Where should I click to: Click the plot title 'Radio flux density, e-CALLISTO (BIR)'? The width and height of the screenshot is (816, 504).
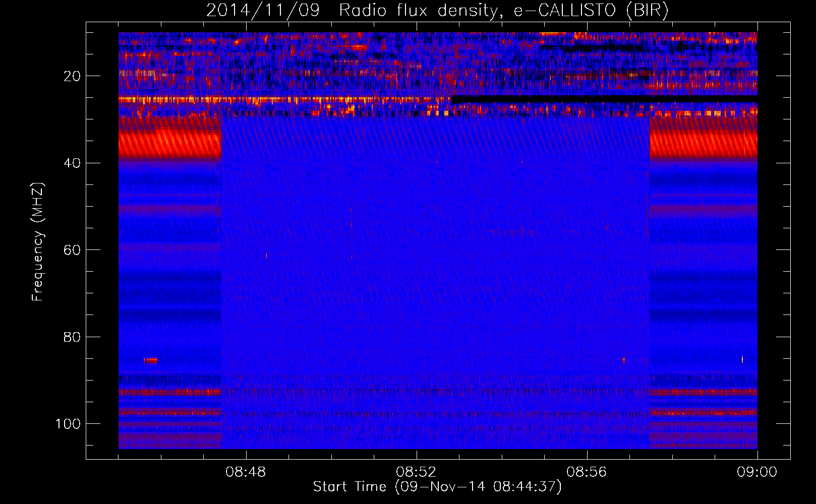click(x=504, y=11)
